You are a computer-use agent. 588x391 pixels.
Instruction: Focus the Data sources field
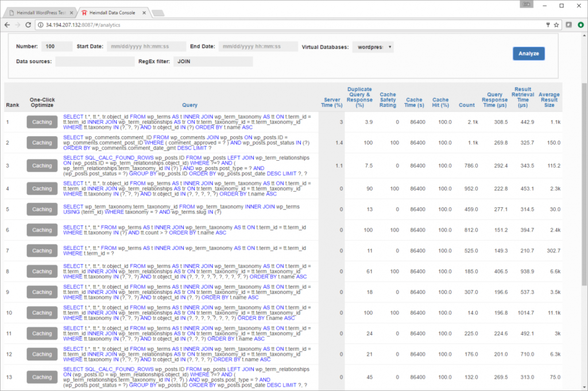(x=95, y=61)
